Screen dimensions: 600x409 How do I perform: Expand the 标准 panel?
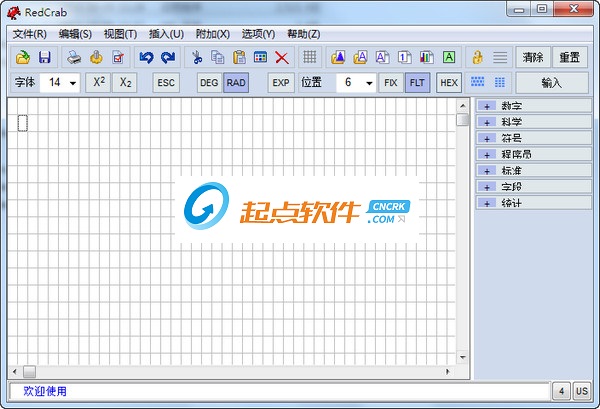coord(533,171)
